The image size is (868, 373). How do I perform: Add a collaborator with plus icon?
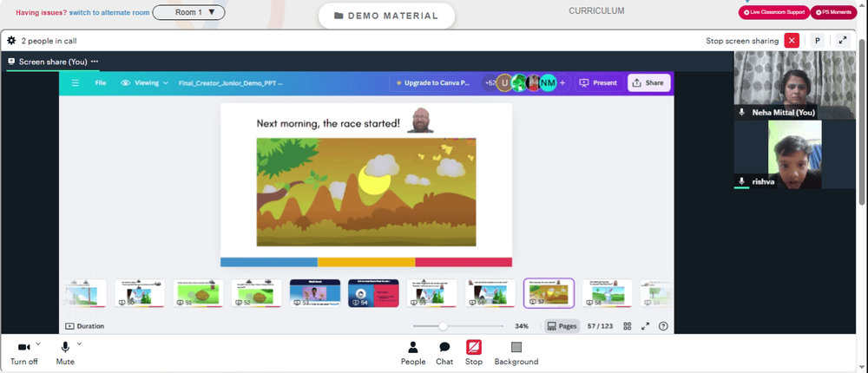562,83
